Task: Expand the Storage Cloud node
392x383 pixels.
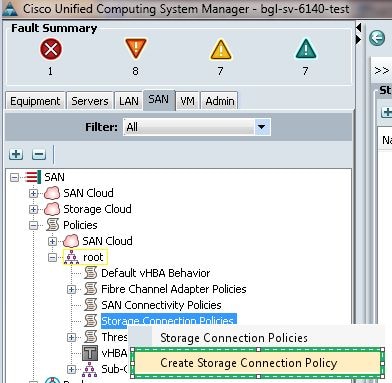Action: pyautogui.click(x=33, y=209)
